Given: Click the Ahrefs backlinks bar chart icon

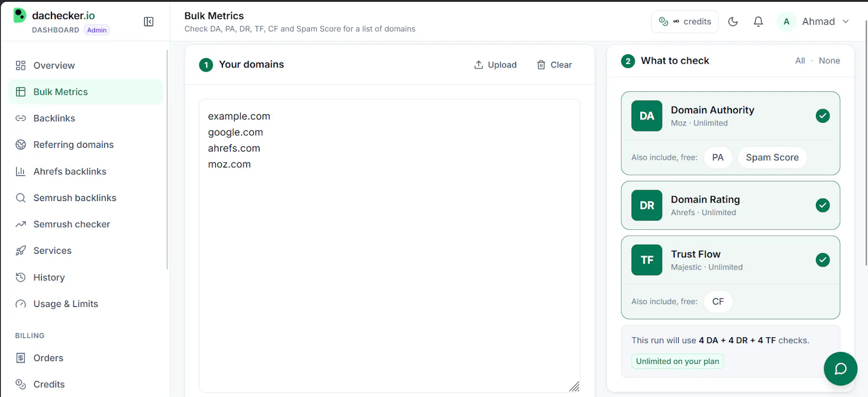Looking at the screenshot, I should pyautogui.click(x=21, y=172).
